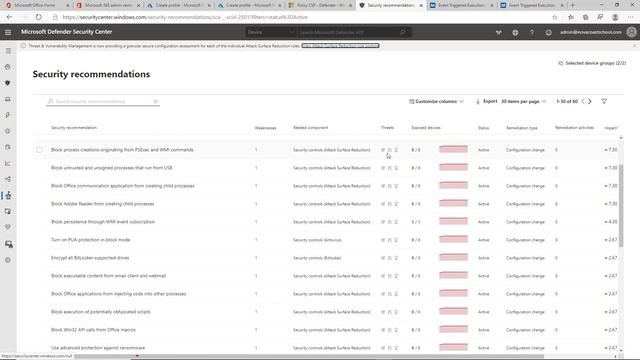
Task: Open the user account avatar
Action: [631, 32]
